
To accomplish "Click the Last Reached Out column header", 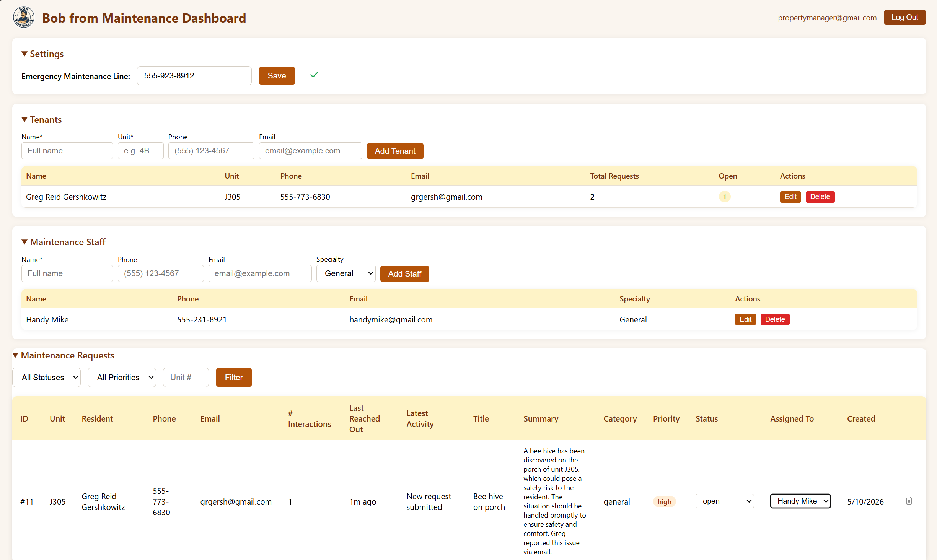I will pyautogui.click(x=365, y=418).
